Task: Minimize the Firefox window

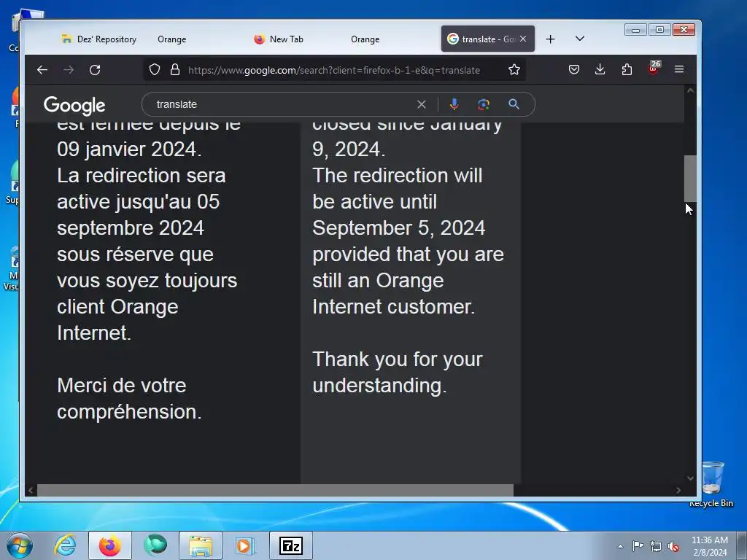Action: [636, 30]
